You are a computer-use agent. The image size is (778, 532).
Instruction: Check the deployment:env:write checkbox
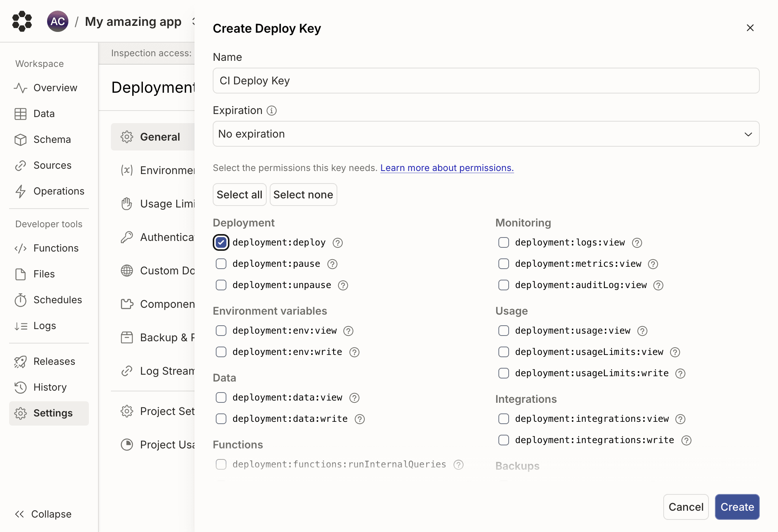click(x=221, y=352)
